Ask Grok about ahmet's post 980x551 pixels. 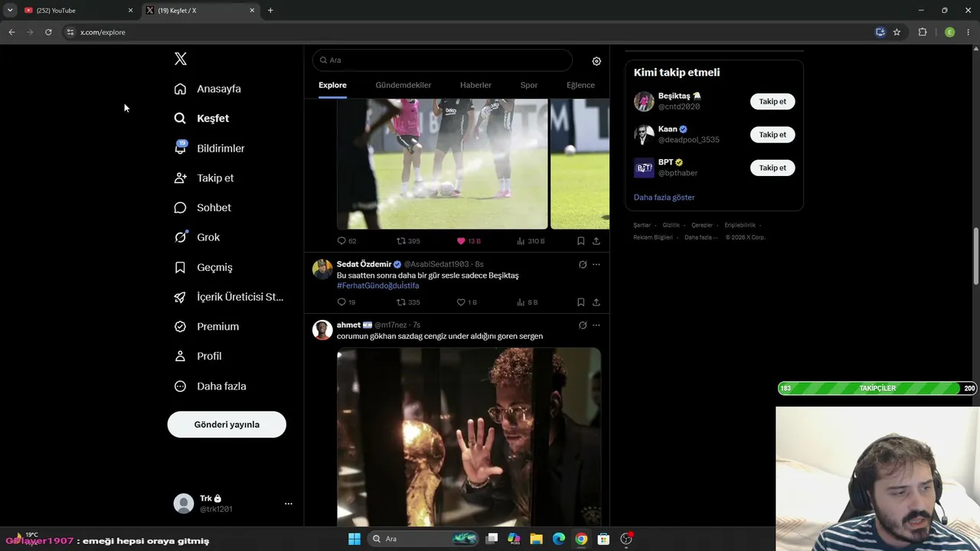(x=583, y=325)
